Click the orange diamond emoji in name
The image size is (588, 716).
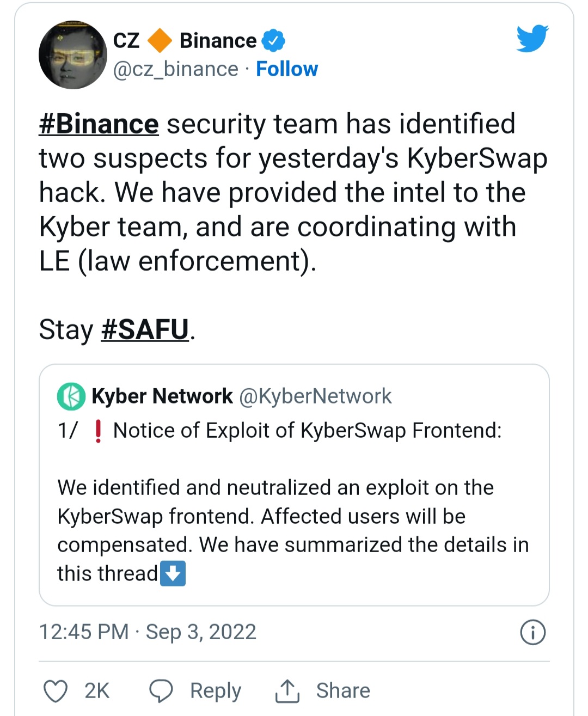click(x=160, y=41)
